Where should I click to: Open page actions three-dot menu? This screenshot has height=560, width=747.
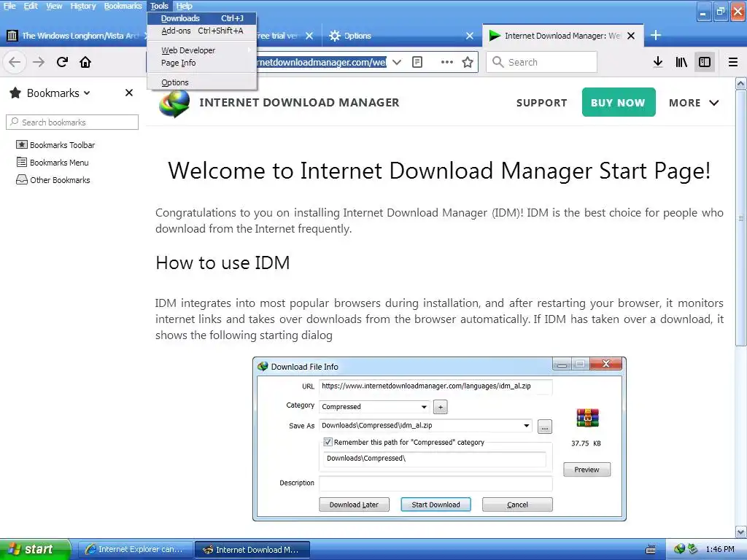coord(447,62)
